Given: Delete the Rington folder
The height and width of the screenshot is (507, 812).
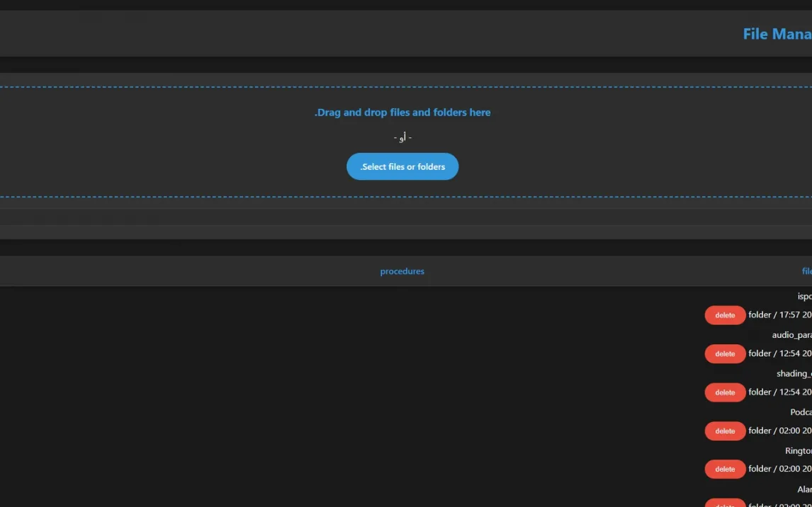Looking at the screenshot, I should [725, 469].
